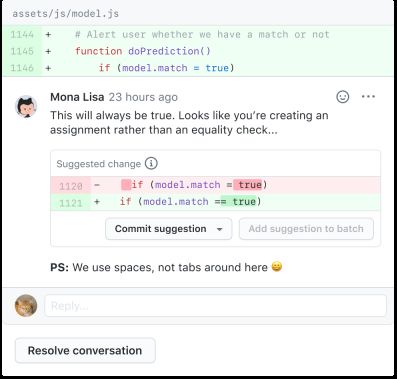Click the Commit suggestion button
This screenshot has height=379, width=397.
[161, 229]
